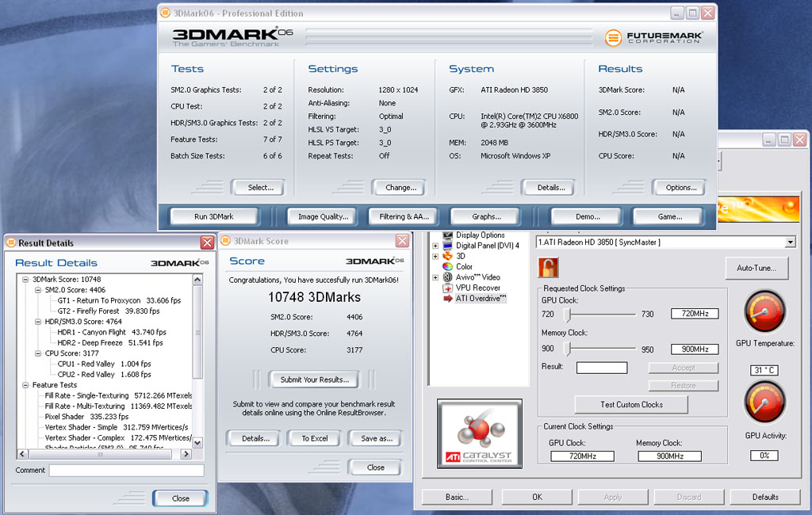Click scroll down arrow in Result Details

point(197,443)
